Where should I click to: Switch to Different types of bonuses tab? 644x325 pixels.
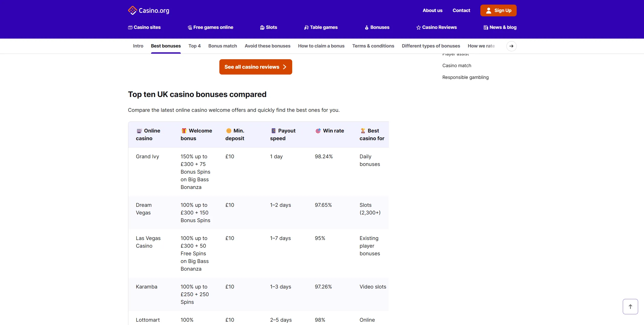[x=431, y=46]
